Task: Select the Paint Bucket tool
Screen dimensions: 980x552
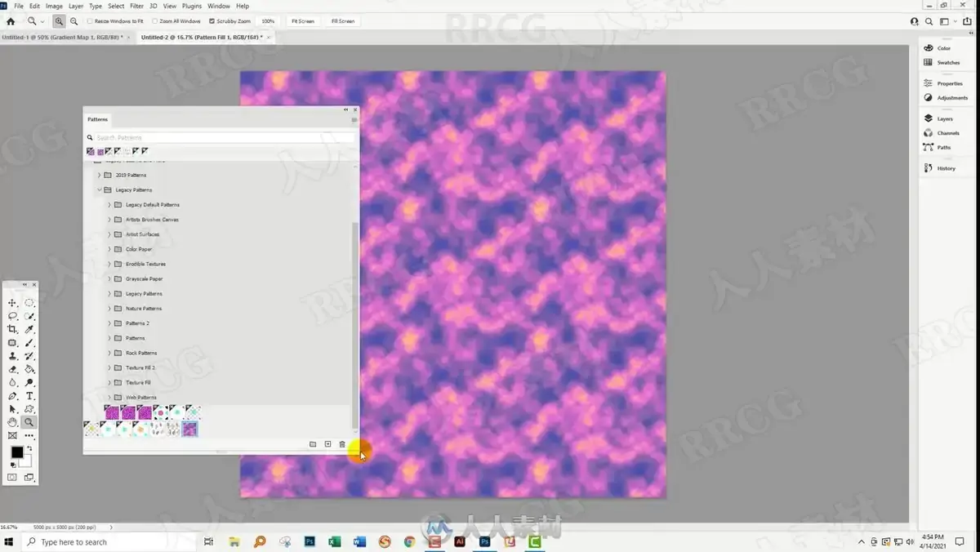Action: point(29,369)
